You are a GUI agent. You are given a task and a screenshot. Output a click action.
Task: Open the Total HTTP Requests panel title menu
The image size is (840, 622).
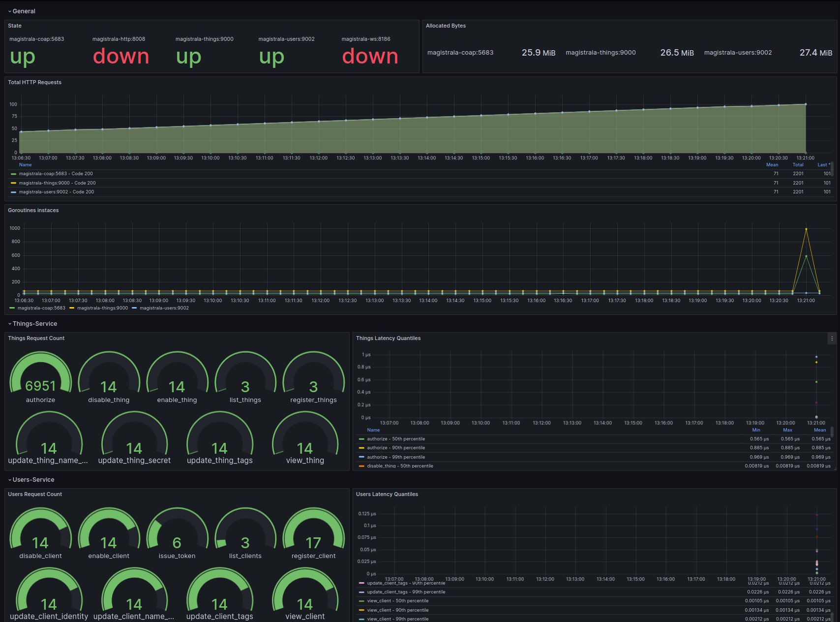pyautogui.click(x=34, y=82)
